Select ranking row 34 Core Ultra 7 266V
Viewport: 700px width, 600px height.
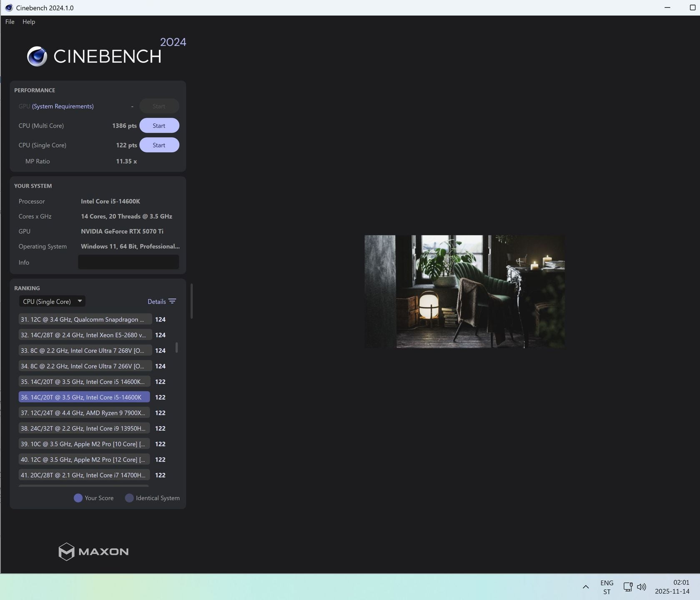click(85, 366)
